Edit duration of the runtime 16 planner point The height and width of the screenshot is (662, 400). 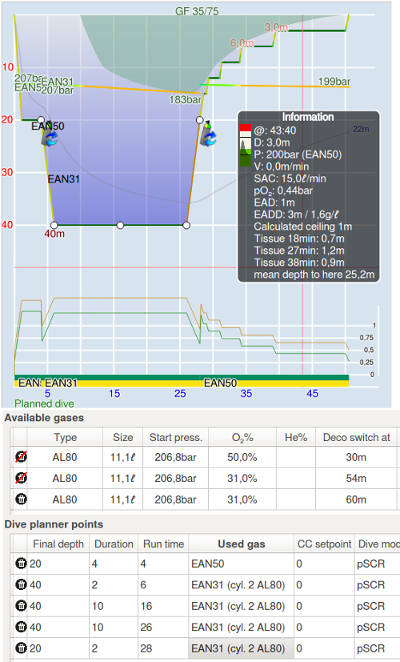tap(114, 606)
